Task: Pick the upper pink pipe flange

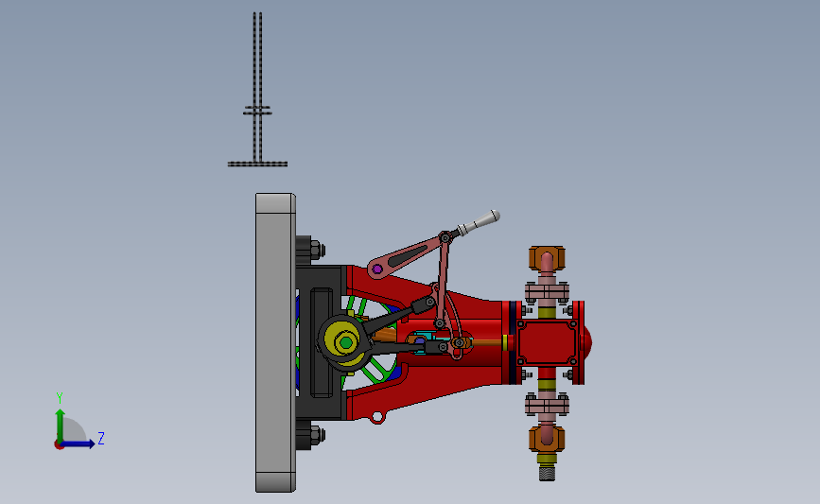Action: [x=547, y=292]
